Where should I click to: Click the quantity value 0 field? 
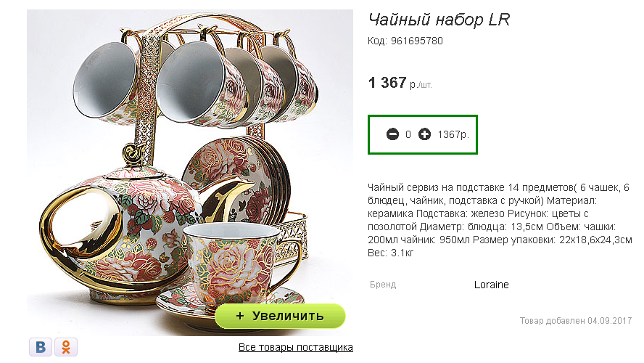pos(408,135)
